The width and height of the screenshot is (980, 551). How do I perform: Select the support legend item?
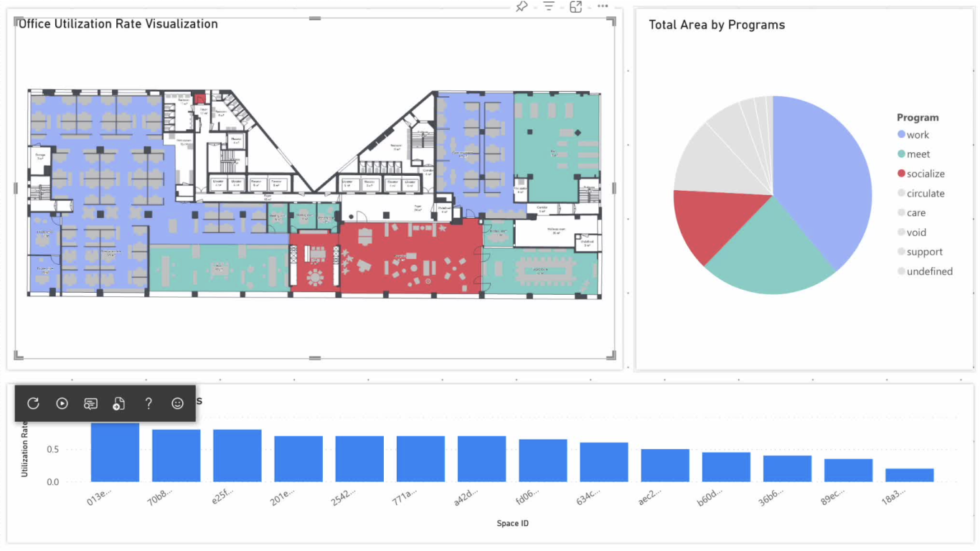pyautogui.click(x=920, y=252)
